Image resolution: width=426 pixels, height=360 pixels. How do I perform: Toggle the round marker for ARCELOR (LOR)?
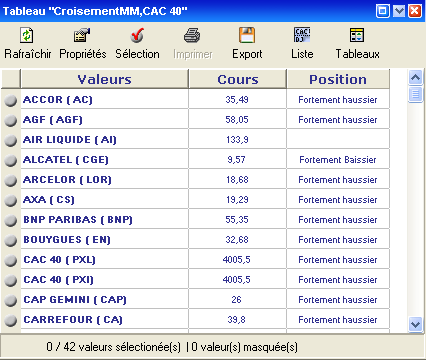pos(11,180)
